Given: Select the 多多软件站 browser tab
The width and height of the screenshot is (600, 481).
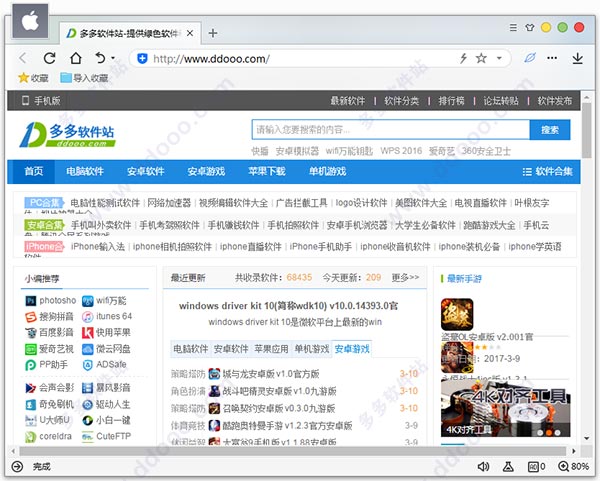Looking at the screenshot, I should [130, 33].
